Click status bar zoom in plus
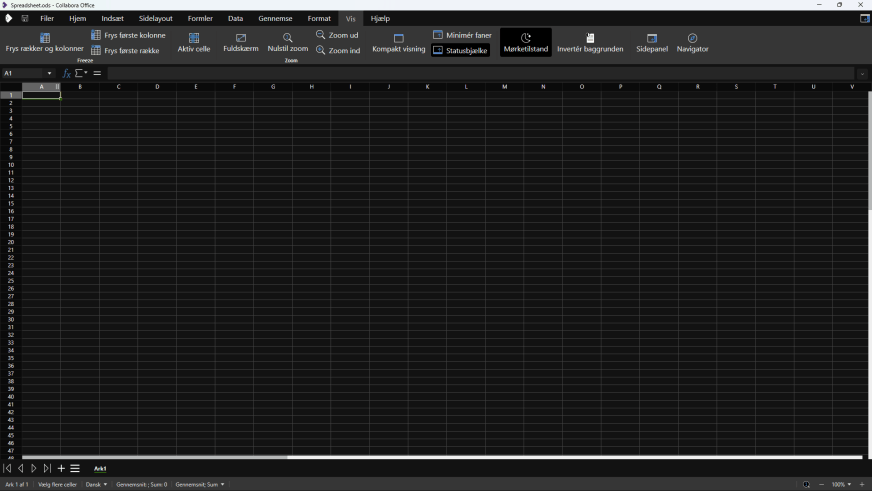Screen dimensions: 872x491 click(862, 484)
